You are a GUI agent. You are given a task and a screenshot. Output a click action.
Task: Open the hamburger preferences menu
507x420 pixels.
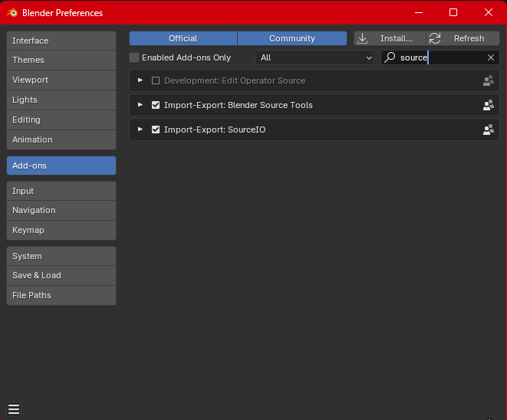[14, 409]
